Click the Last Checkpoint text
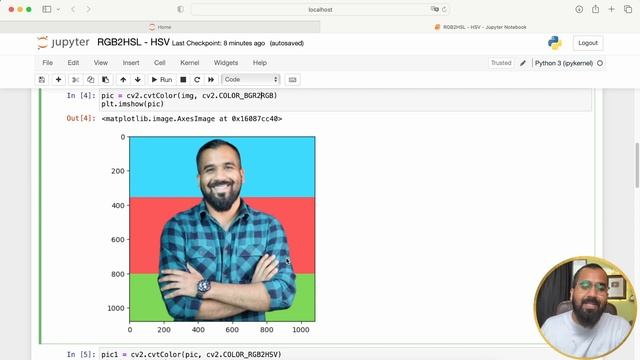 [218, 43]
